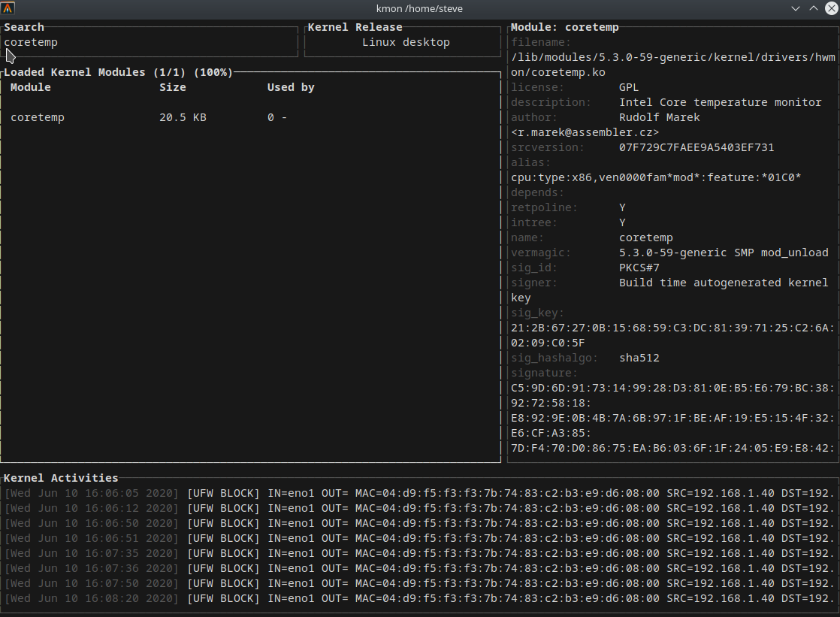Click the author Rudolf Marek value
Screen dimensions: 840x617
click(660, 117)
